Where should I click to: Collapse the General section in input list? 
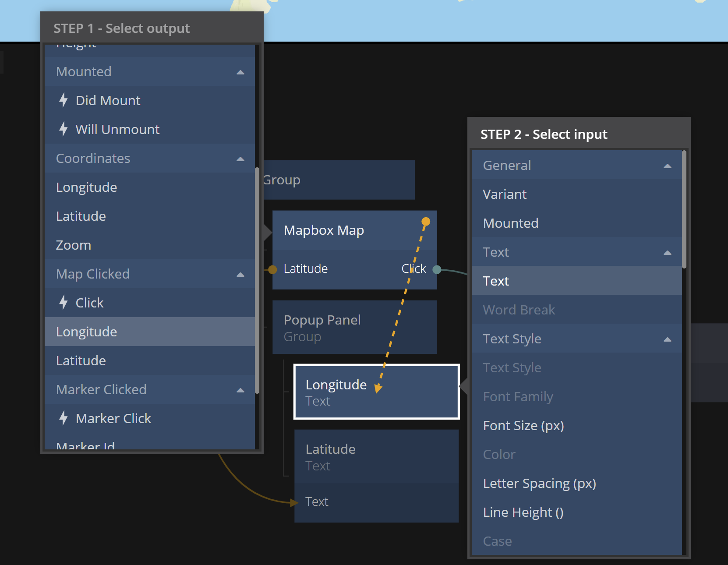pyautogui.click(x=667, y=166)
